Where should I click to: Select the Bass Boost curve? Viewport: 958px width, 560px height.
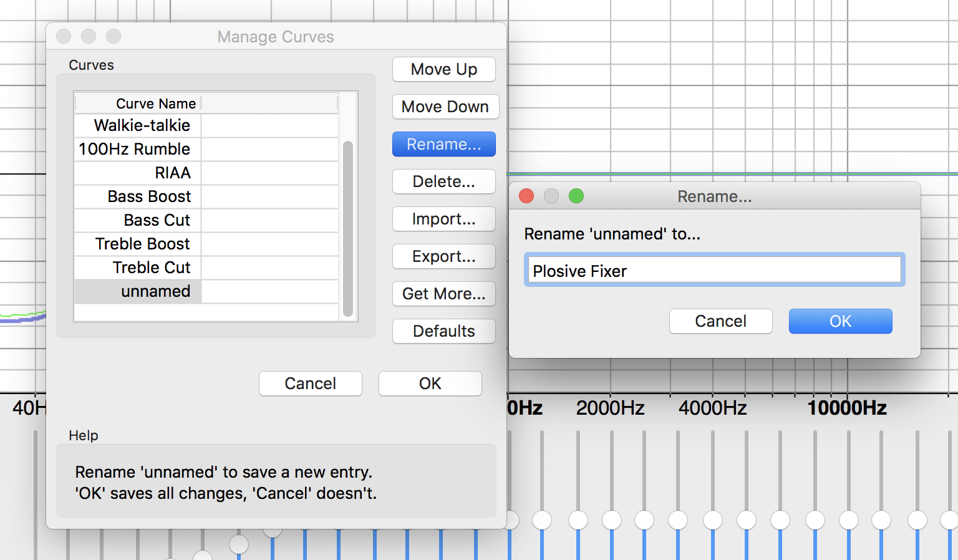(149, 196)
